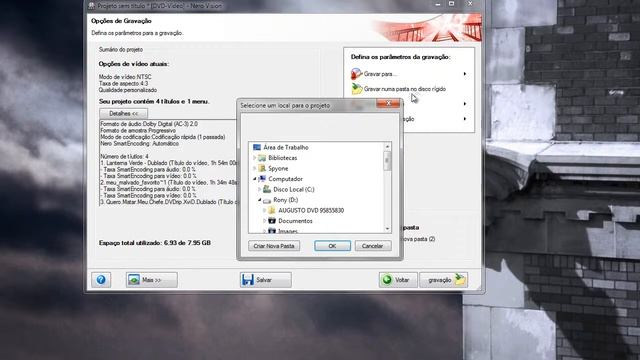Click the scroll down arrow in folder tree

(387, 229)
